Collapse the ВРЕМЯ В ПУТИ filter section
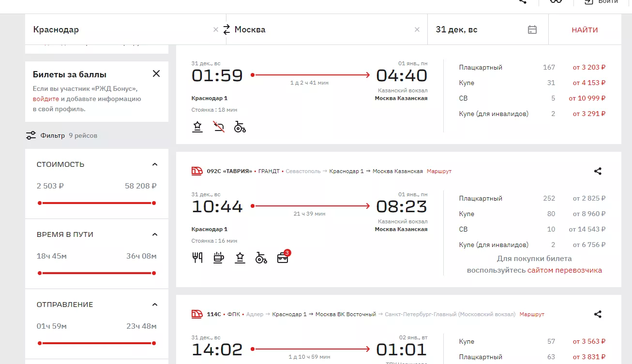Screen dimensions: 632x364 (x=155, y=234)
